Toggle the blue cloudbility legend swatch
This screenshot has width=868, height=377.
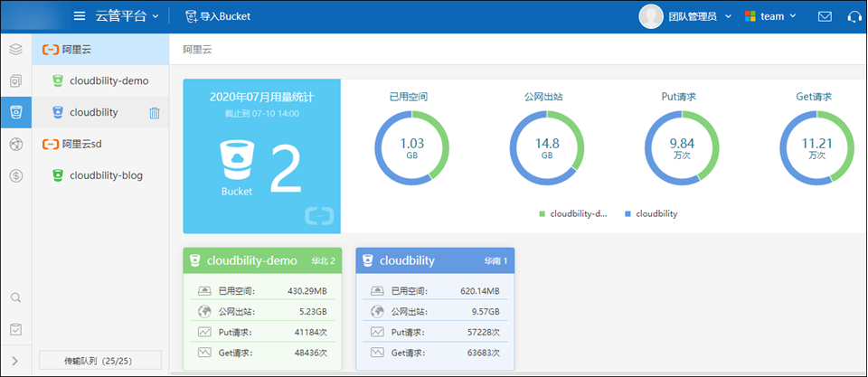point(627,213)
